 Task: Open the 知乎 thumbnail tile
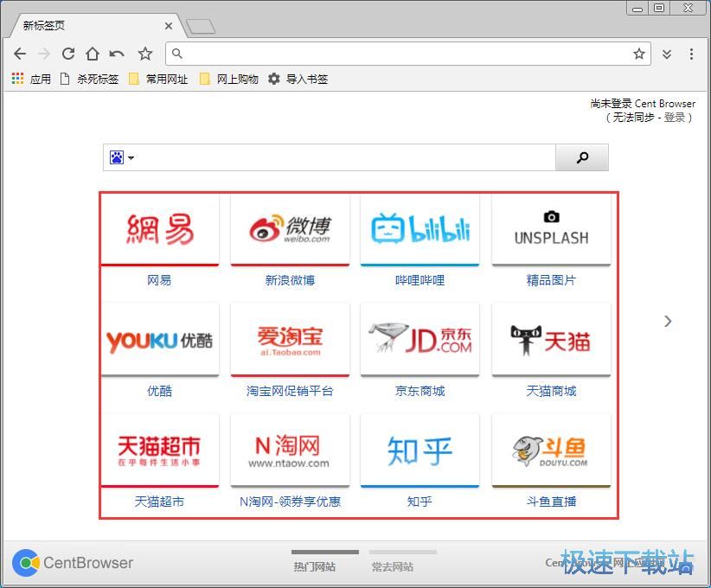pyautogui.click(x=420, y=451)
